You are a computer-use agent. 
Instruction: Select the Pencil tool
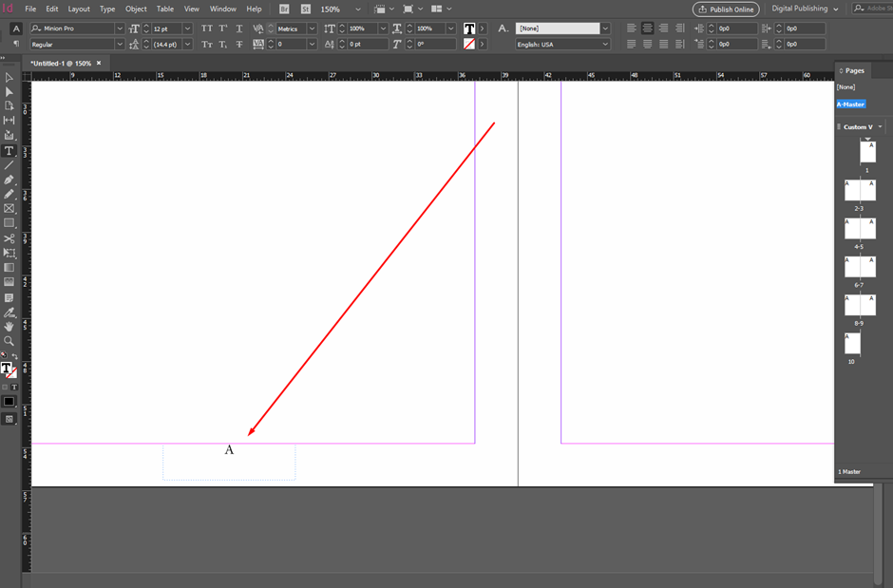[9, 194]
